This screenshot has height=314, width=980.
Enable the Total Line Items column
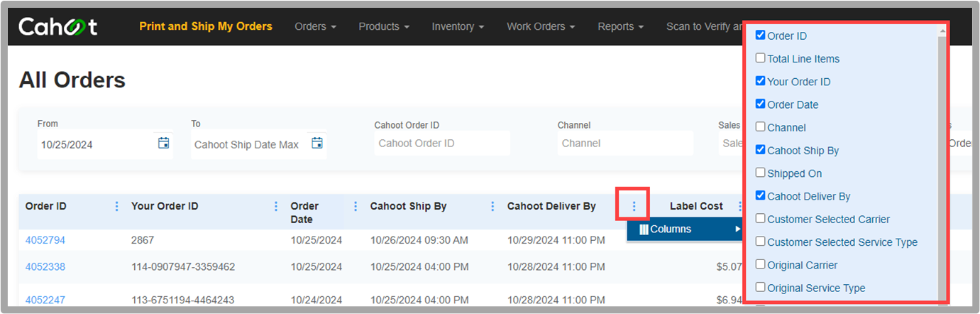coord(761,58)
